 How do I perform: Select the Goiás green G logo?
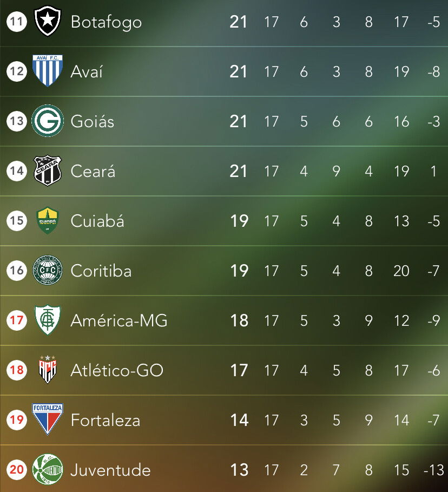[48, 121]
